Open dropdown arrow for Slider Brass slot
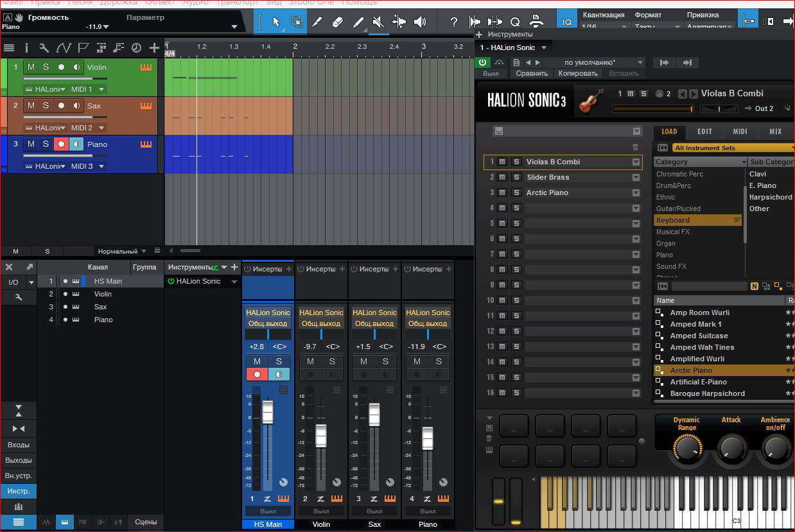The width and height of the screenshot is (795, 532). (x=636, y=177)
